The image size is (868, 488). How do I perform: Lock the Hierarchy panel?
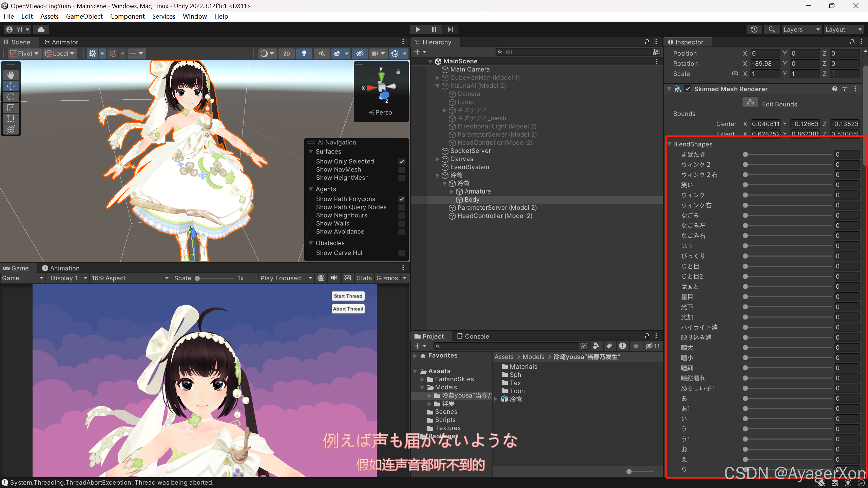647,42
